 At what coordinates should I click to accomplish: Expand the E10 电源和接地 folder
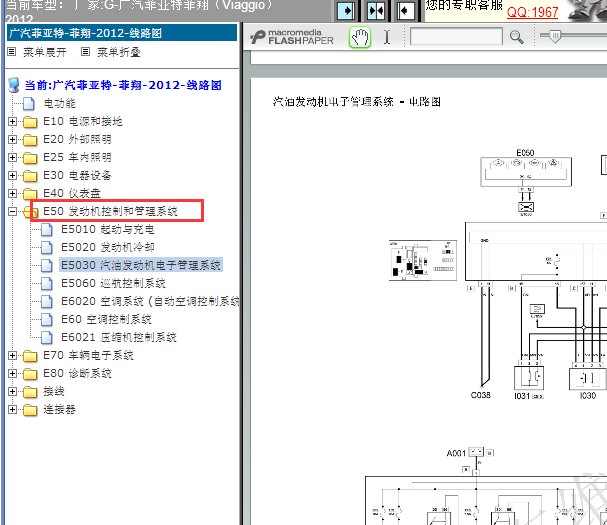tap(12, 122)
